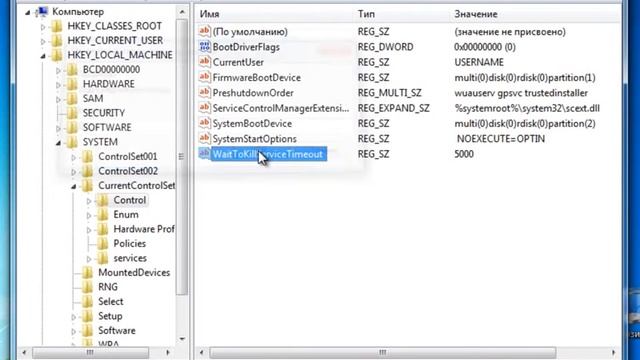Expand the Control key arrow
Screen dimensions: 640x360
[89, 201]
